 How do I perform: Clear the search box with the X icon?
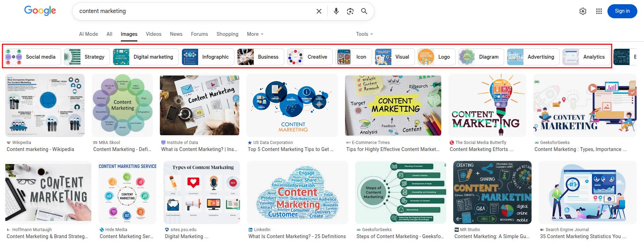click(319, 11)
